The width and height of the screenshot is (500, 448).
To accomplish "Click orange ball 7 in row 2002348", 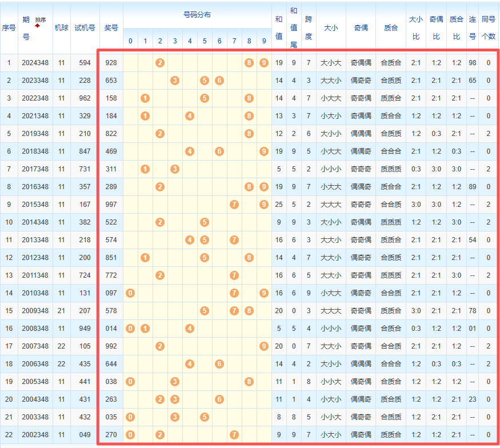I will pos(234,435).
